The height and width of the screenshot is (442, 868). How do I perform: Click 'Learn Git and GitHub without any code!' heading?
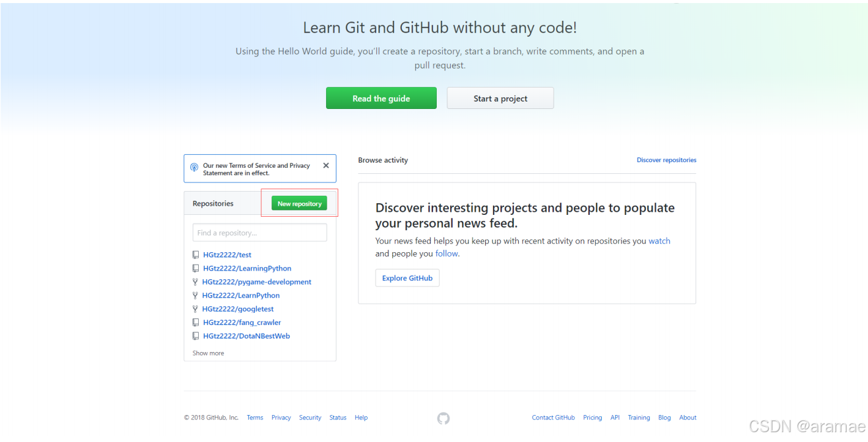coord(440,28)
